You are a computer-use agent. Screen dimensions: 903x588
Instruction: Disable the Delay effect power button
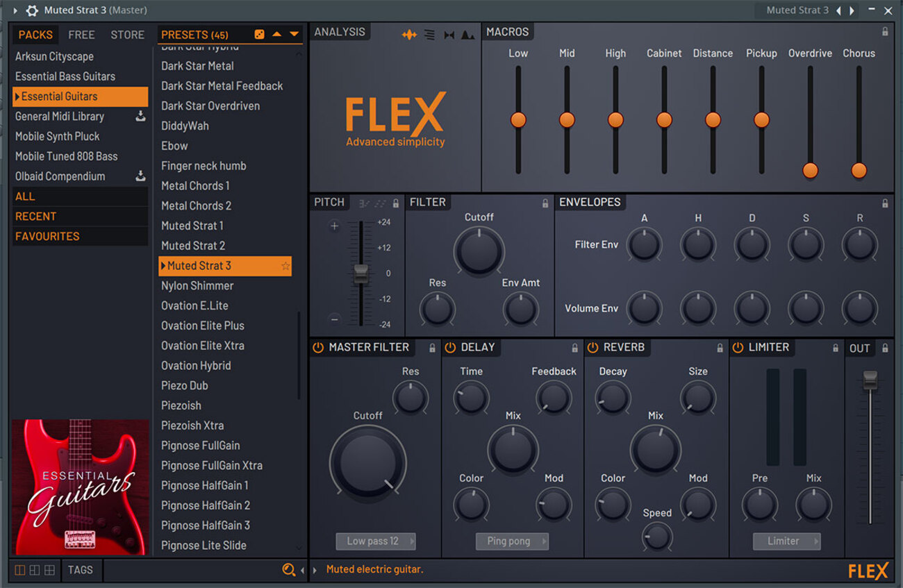450,348
